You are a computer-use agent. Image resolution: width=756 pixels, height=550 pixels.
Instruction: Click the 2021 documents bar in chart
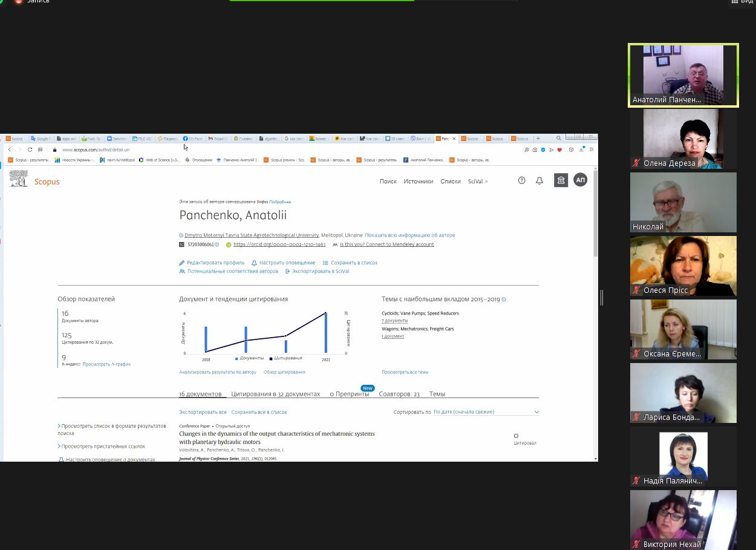pos(326,333)
